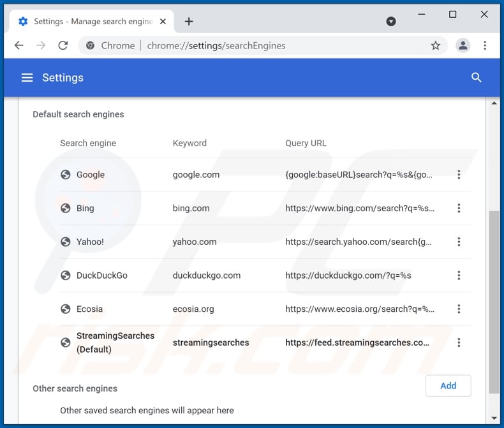Click the Yahoo! globe icon

pyautogui.click(x=66, y=242)
